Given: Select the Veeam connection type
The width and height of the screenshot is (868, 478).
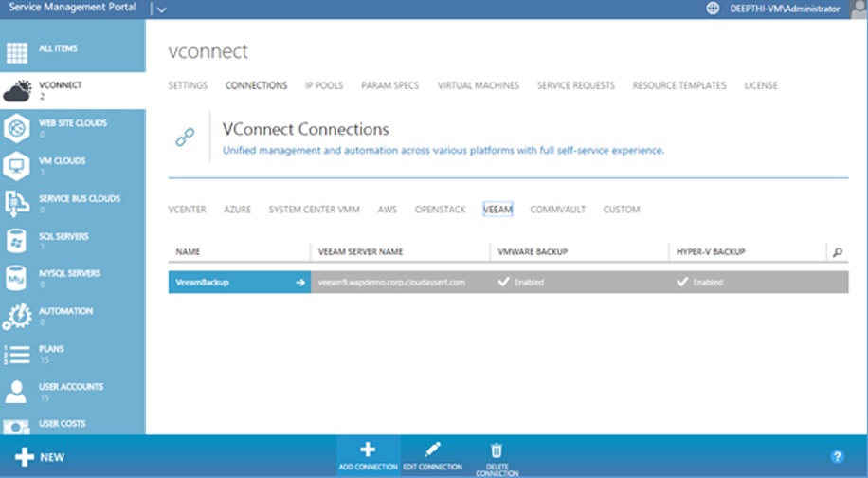Looking at the screenshot, I should [497, 210].
